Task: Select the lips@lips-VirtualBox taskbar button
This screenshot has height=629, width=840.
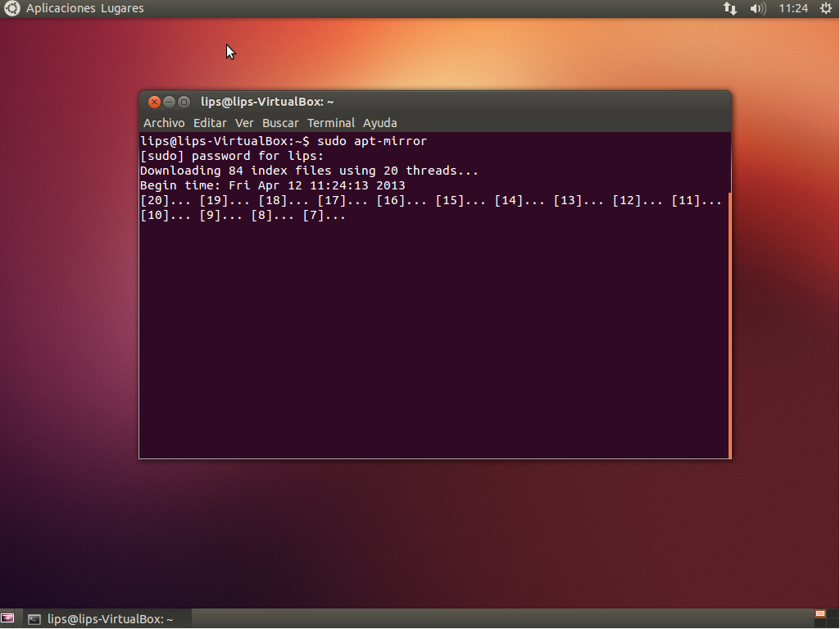Action: [x=102, y=619]
